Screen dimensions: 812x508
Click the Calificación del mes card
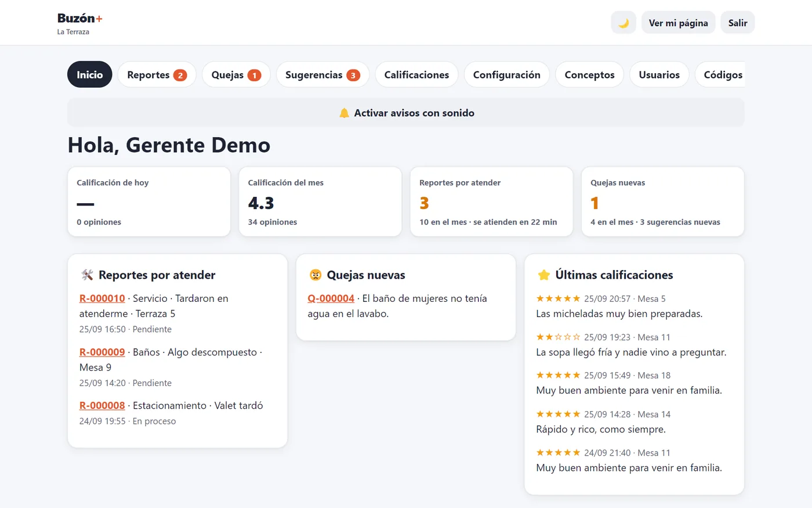[320, 202]
